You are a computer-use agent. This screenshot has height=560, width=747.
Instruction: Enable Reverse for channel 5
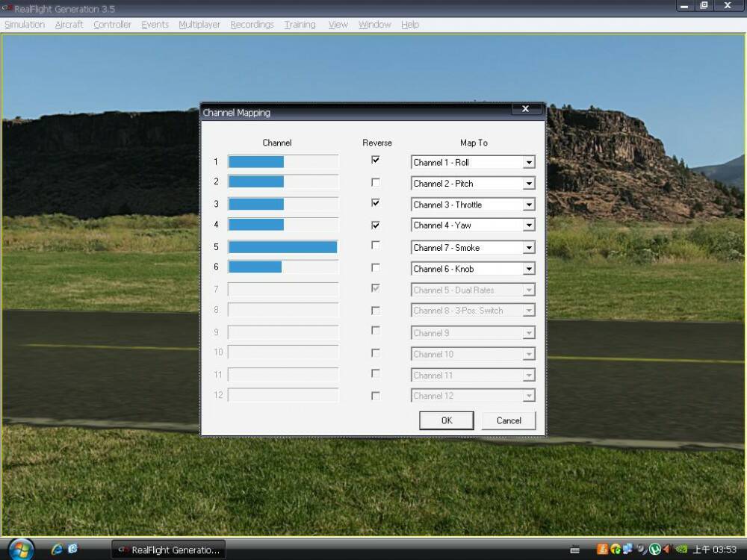[376, 245]
